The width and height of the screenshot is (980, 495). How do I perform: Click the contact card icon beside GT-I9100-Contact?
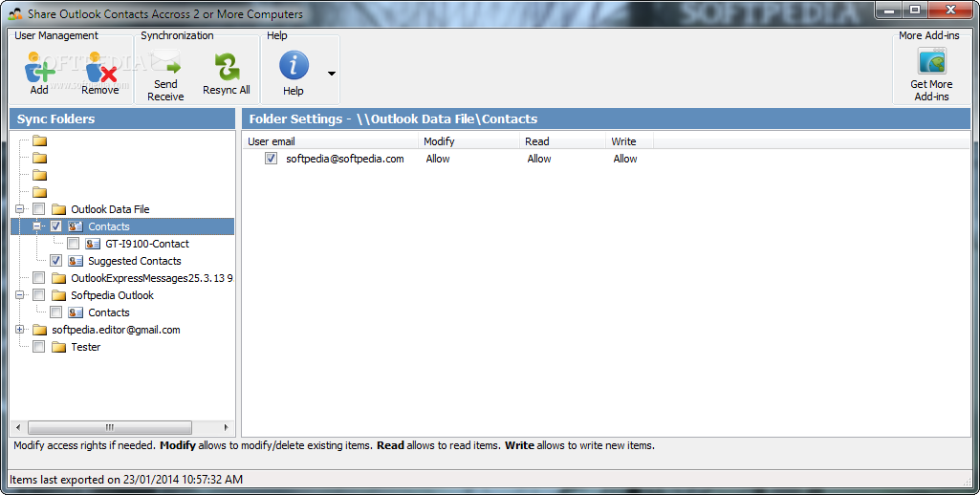(93, 244)
